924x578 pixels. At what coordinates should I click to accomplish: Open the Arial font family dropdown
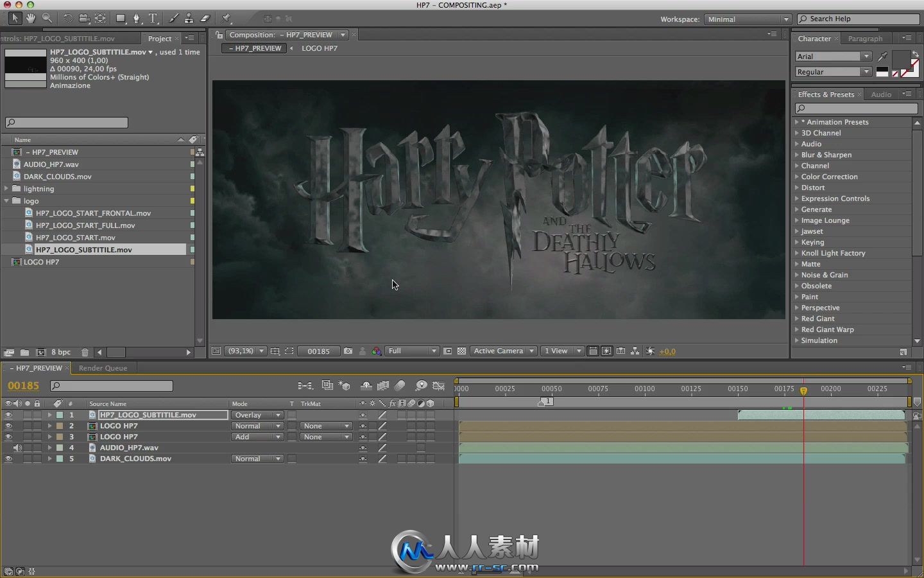[834, 57]
